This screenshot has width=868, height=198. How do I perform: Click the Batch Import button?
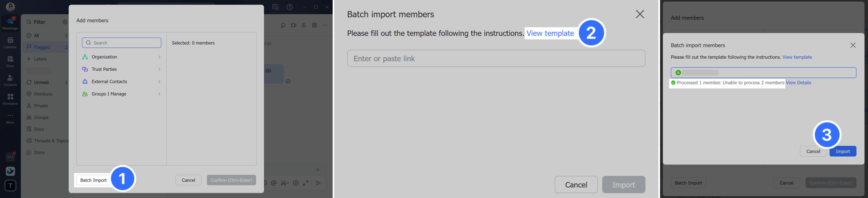93,180
